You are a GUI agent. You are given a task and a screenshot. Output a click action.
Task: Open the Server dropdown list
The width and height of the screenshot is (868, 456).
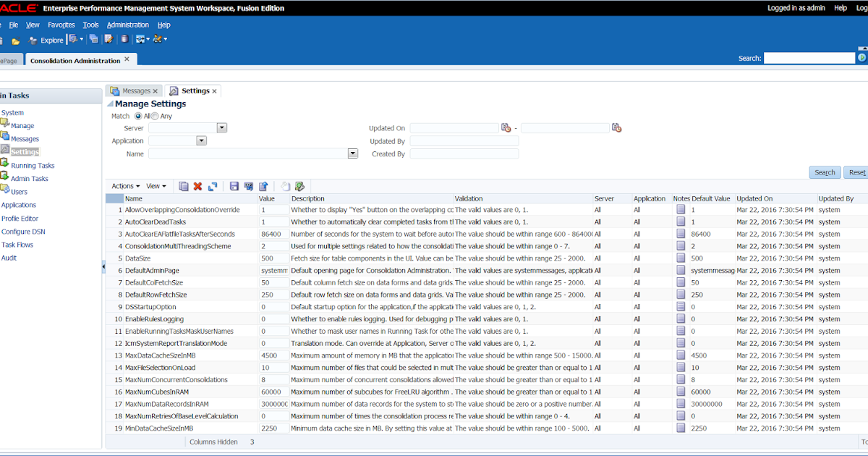(222, 127)
